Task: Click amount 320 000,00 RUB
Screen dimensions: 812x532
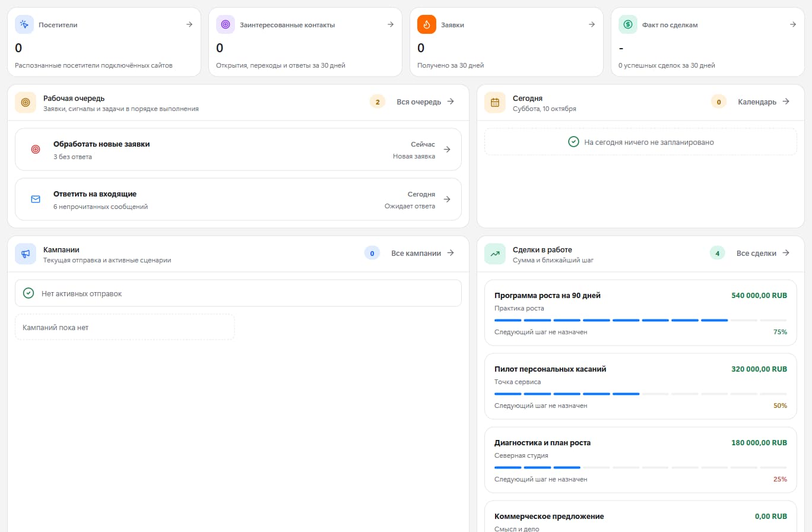Action: tap(759, 369)
